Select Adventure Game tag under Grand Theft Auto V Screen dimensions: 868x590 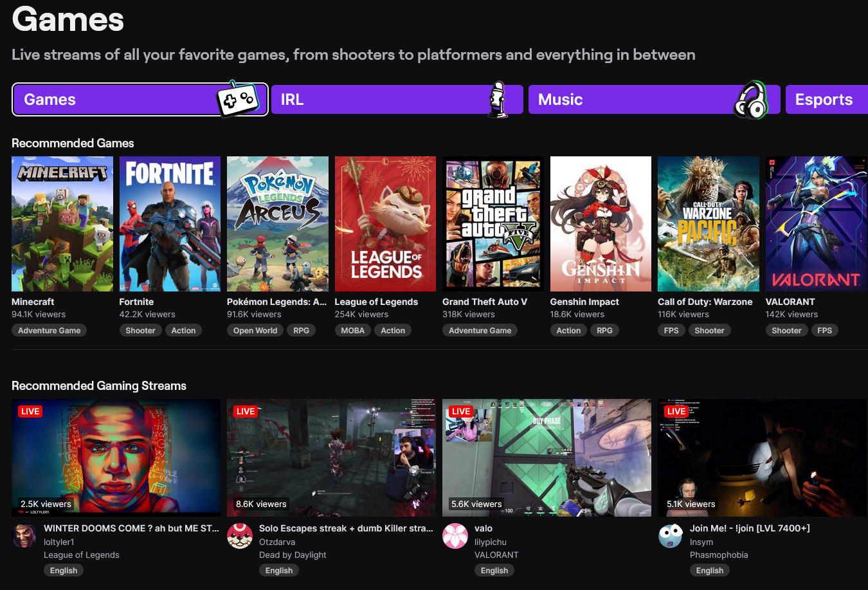click(x=480, y=331)
